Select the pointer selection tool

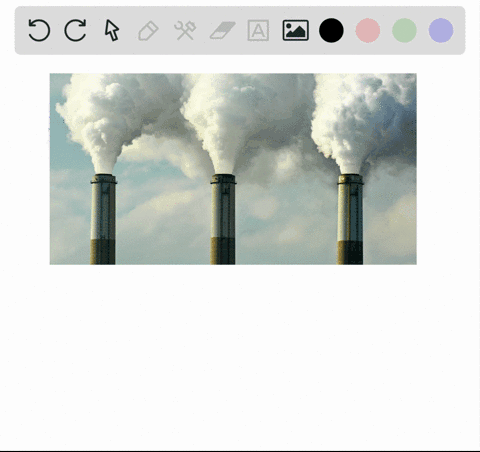(x=112, y=30)
